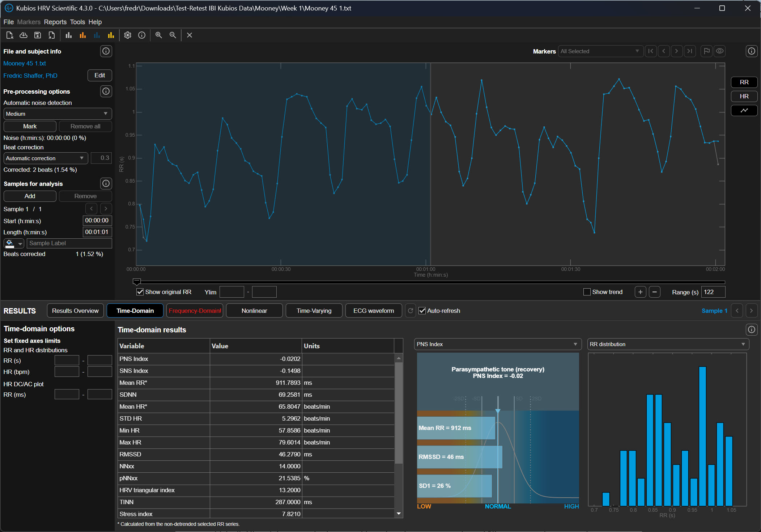Click the marker flag icon
Viewport: 761px width, 532px height.
(706, 51)
